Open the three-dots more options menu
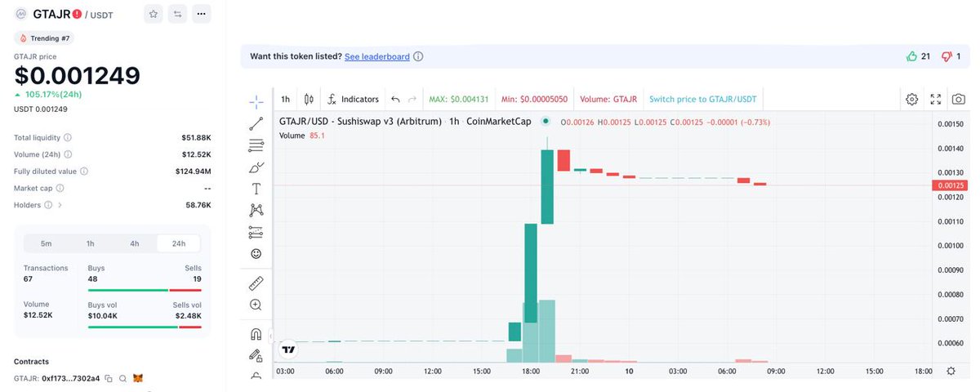 (x=202, y=14)
